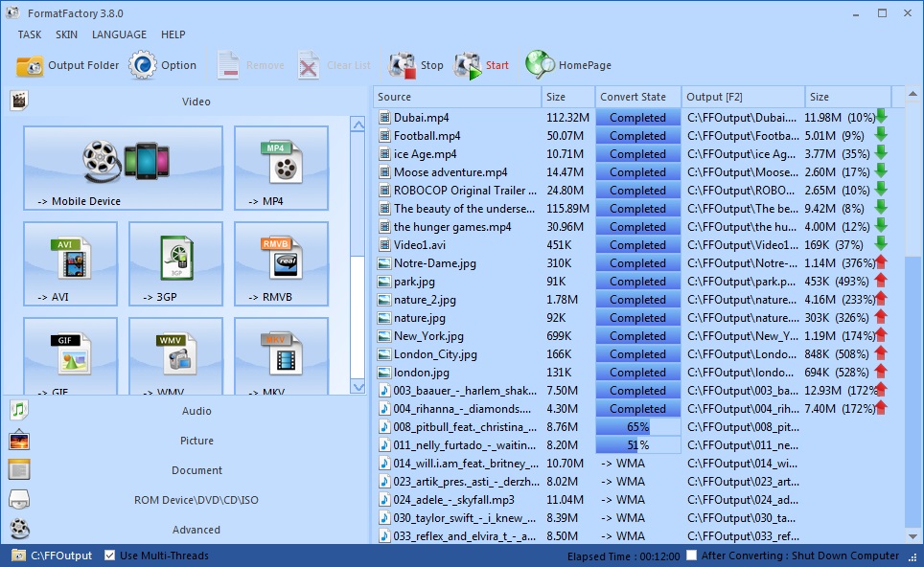The image size is (924, 567).
Task: Expand the Advanced section
Action: coord(196,530)
